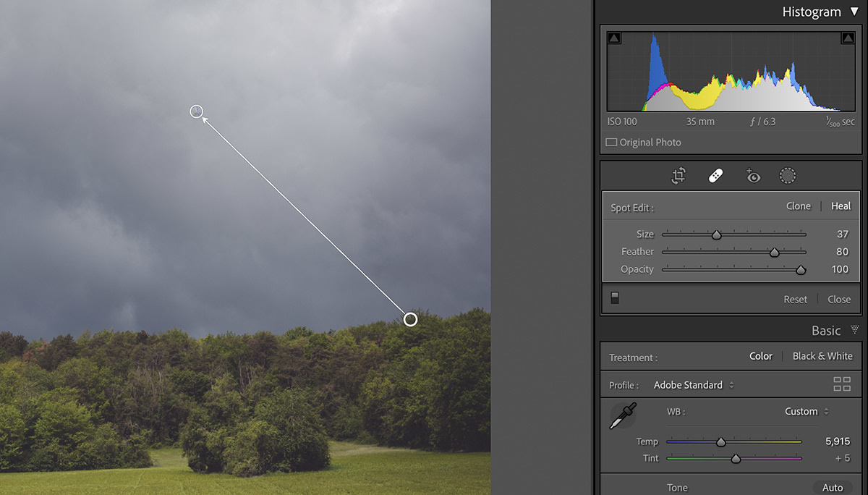Select the Crop Overlay tool icon
The width and height of the screenshot is (868, 495).
coord(678,176)
